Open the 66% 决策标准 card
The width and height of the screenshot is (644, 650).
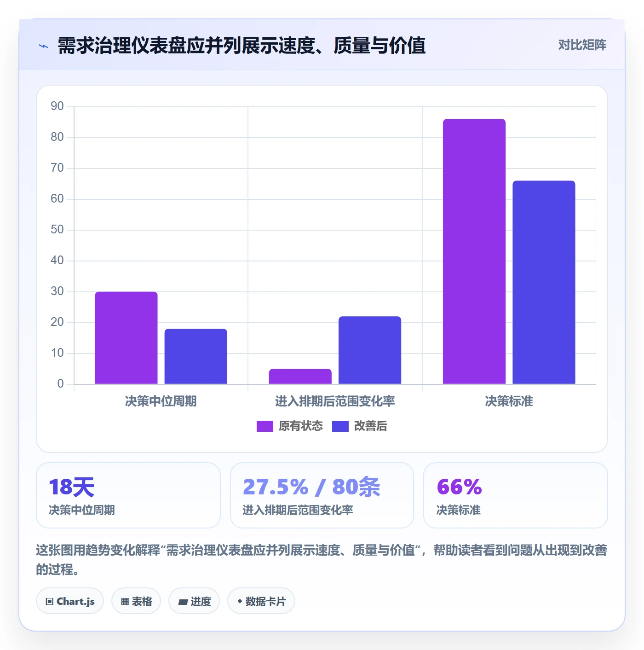click(x=516, y=495)
